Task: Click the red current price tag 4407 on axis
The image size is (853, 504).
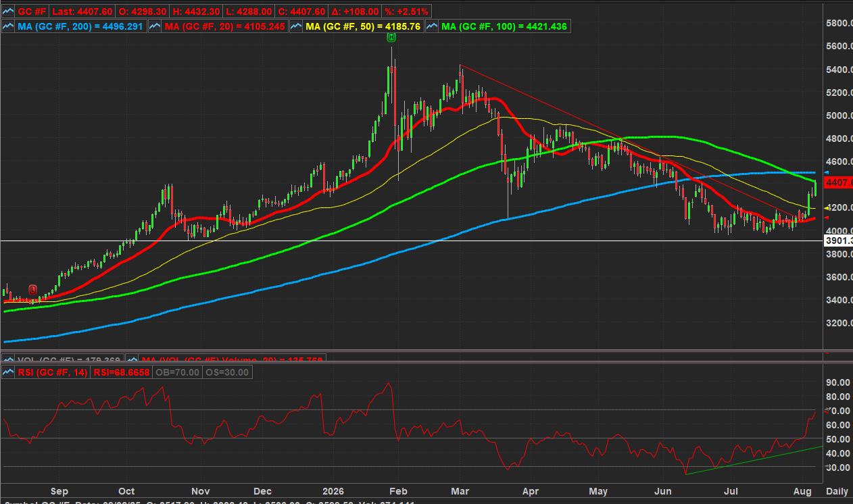Action: coord(838,182)
